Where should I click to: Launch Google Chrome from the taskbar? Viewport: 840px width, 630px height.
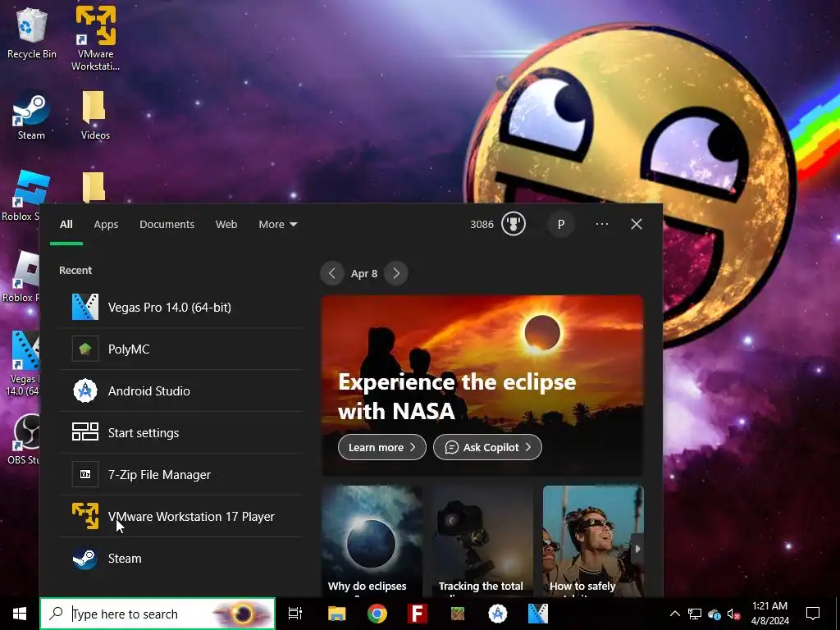point(377,614)
